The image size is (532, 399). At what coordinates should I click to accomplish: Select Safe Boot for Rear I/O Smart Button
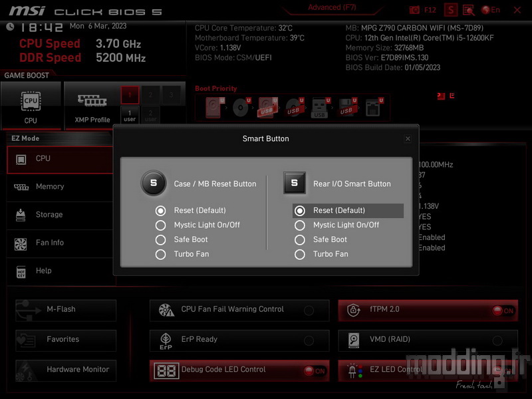300,240
